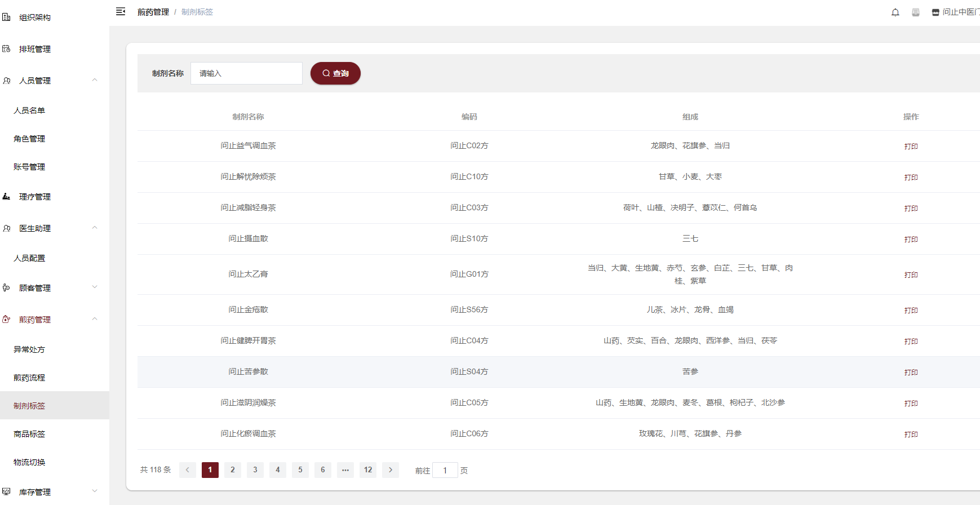Print label for 问止太乙膏
This screenshot has width=980, height=505.
[x=911, y=274]
